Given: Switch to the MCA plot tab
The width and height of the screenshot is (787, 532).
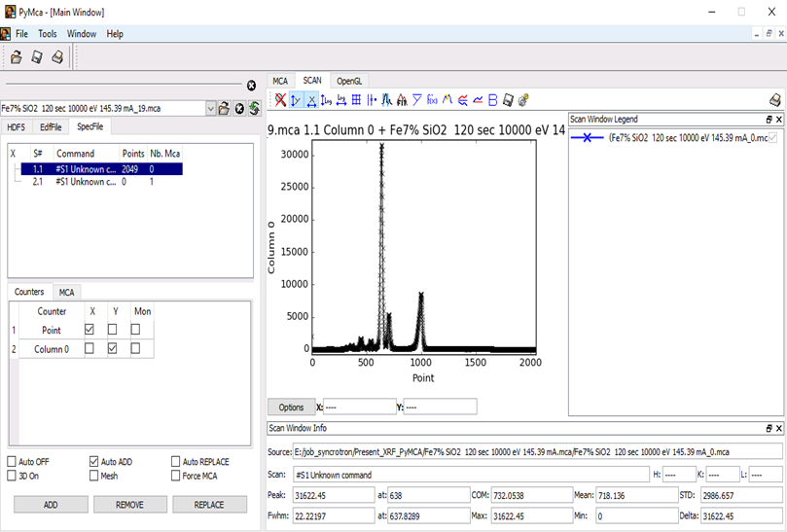Looking at the screenshot, I should (x=280, y=81).
